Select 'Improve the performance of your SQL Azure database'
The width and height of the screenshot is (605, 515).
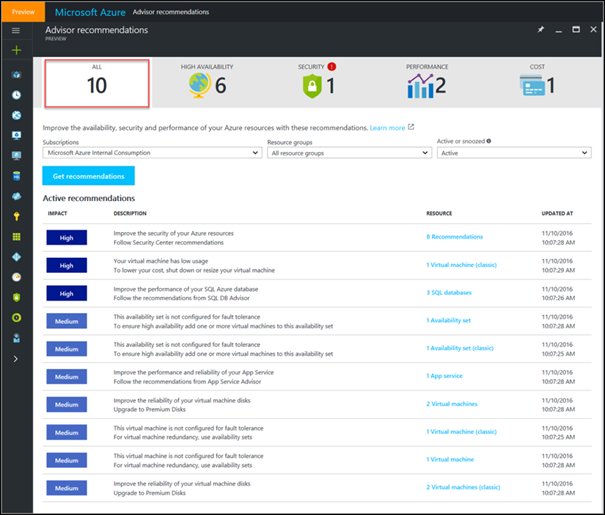click(x=317, y=293)
